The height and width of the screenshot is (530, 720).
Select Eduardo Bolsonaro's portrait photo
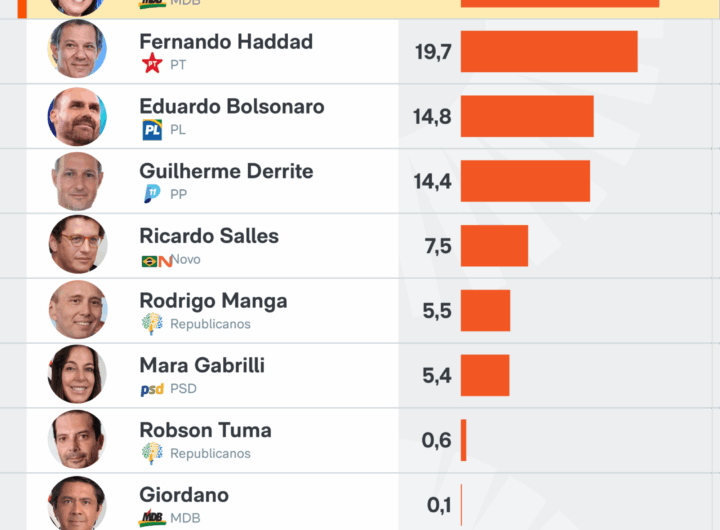click(77, 116)
